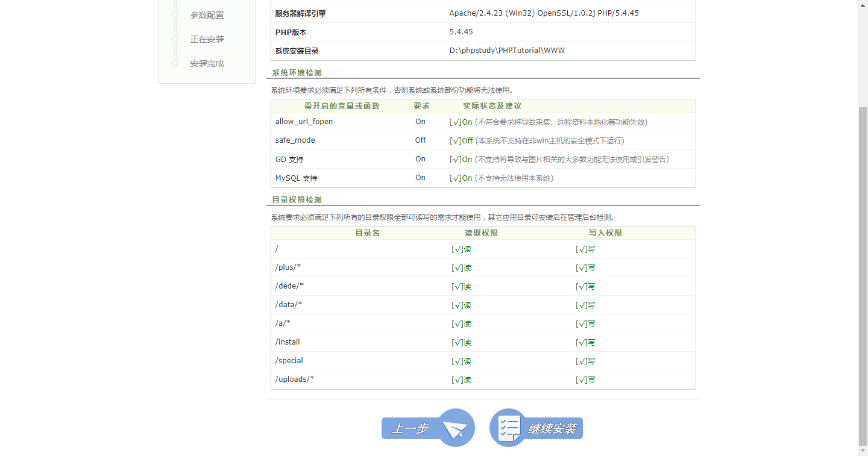Click the /special directory name

[289, 361]
